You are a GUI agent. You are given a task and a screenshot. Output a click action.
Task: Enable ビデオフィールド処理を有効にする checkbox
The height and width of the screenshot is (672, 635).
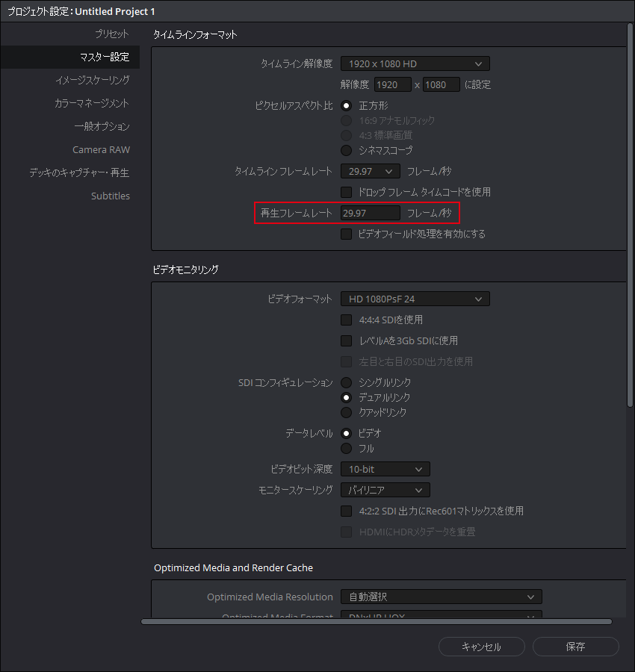[x=346, y=234]
